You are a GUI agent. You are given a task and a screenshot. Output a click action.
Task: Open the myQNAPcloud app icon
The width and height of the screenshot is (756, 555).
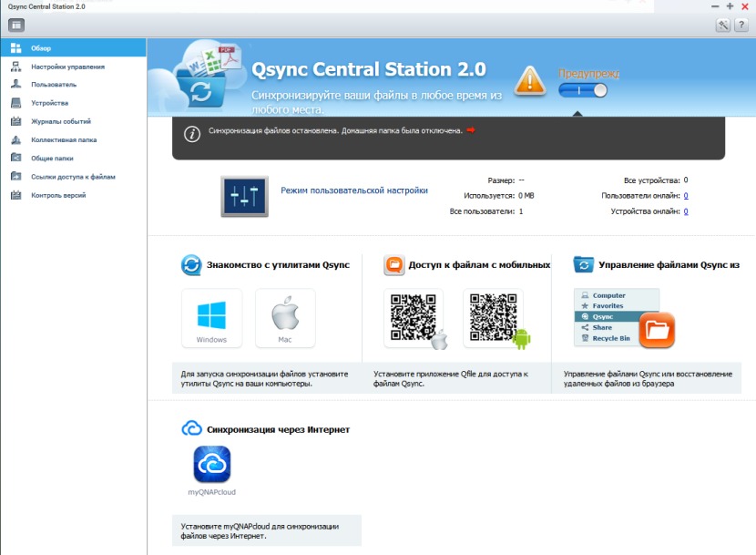point(211,464)
